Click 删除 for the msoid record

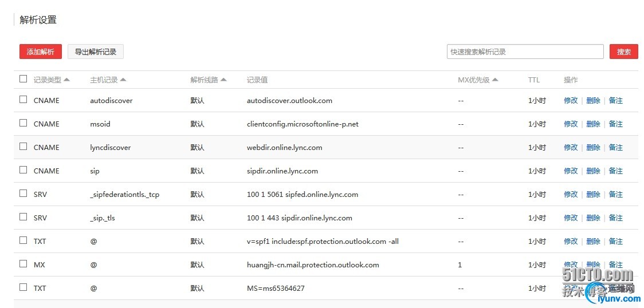pos(593,124)
